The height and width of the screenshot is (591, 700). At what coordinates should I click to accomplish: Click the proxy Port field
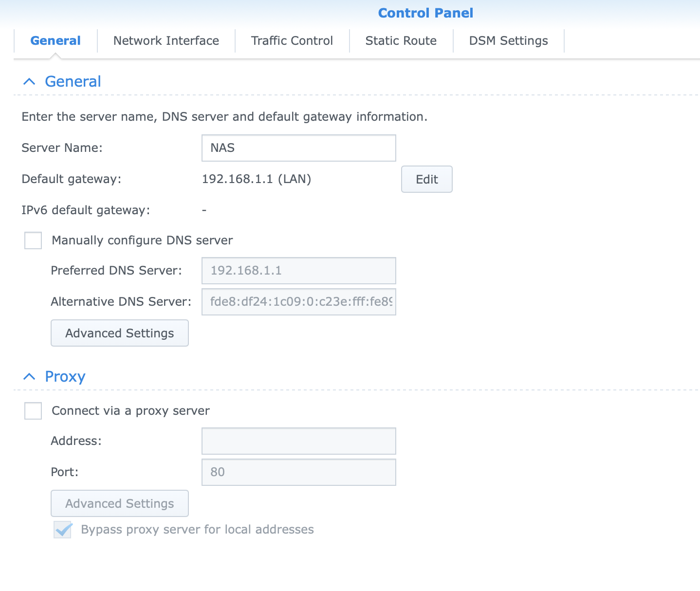point(298,472)
